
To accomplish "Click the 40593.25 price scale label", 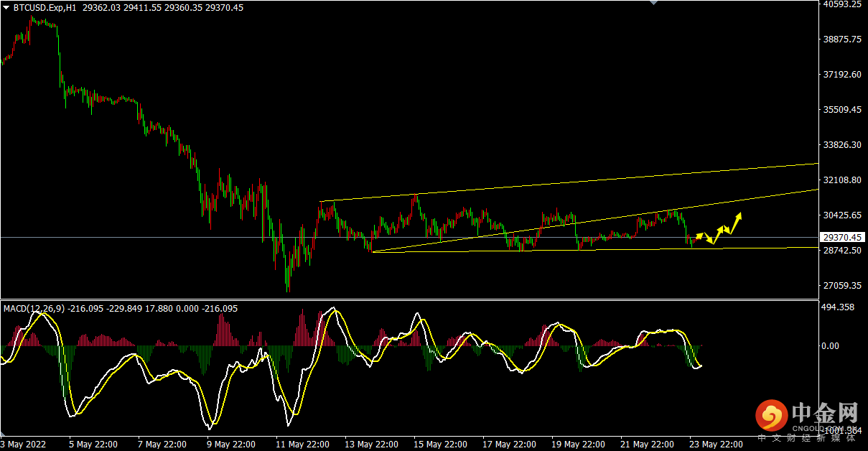I will [843, 4].
